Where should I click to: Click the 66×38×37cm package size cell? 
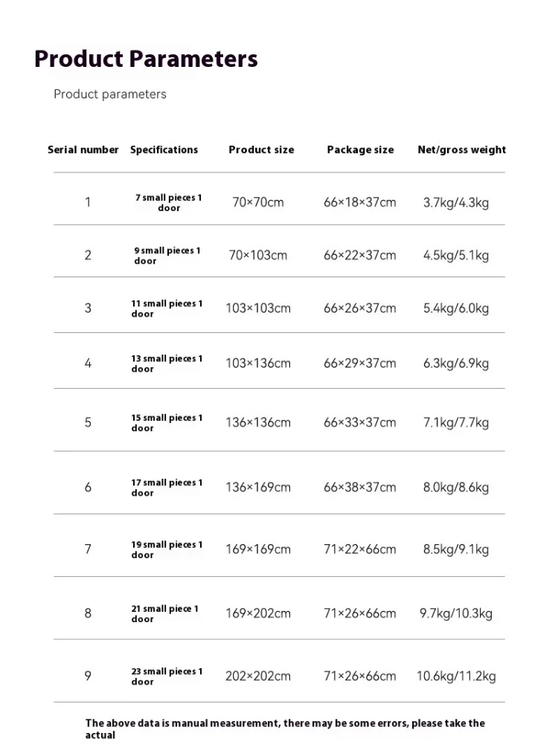pyautogui.click(x=360, y=487)
